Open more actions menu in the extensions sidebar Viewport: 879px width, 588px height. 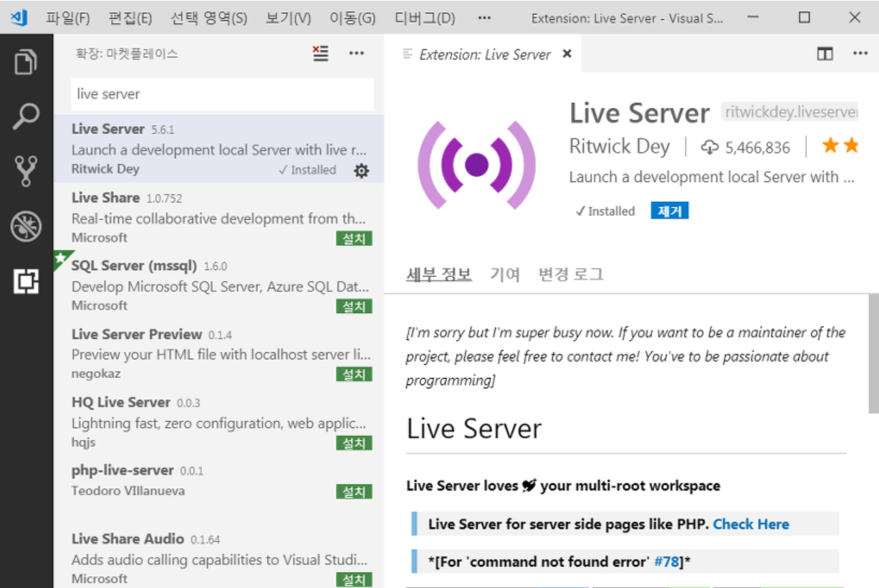click(x=357, y=54)
